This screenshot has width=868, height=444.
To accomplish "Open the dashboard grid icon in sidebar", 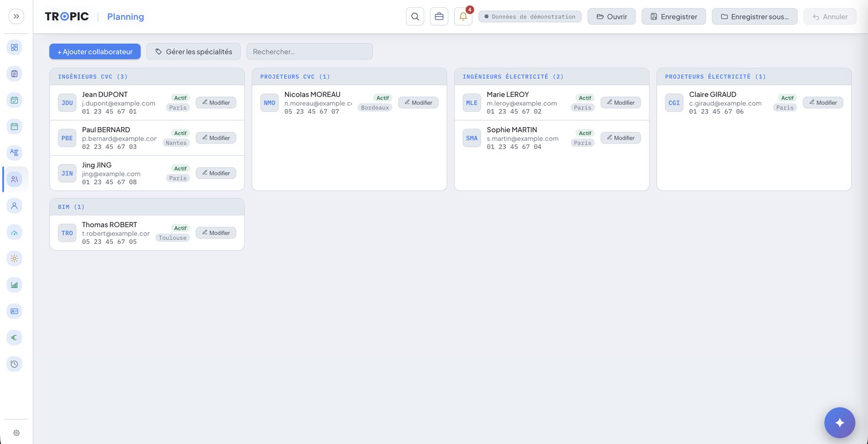I will click(14, 47).
